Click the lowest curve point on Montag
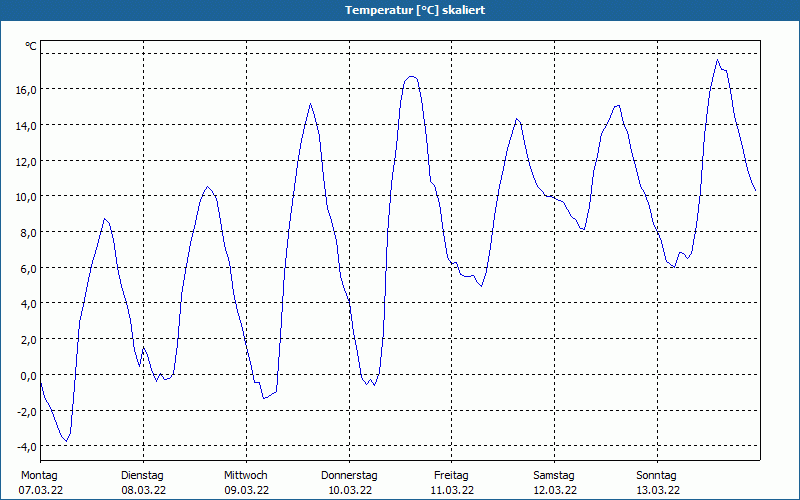The height and width of the screenshot is (500, 800). (x=66, y=441)
